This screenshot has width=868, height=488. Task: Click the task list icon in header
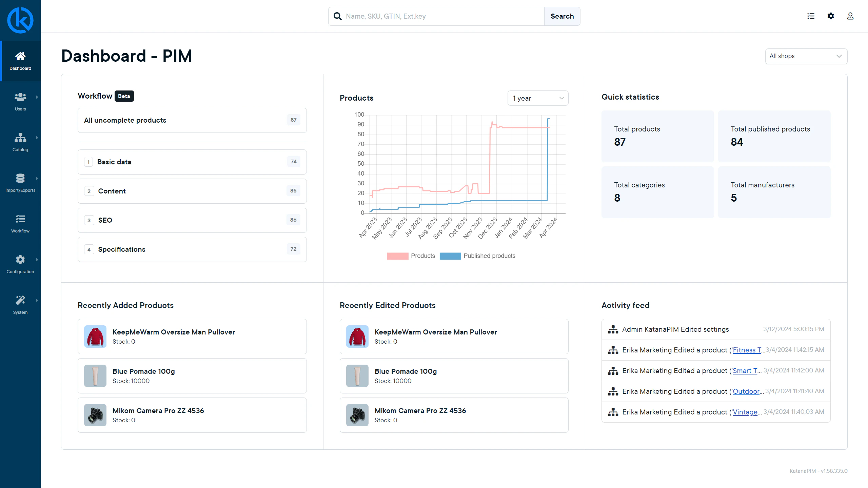pos(811,16)
